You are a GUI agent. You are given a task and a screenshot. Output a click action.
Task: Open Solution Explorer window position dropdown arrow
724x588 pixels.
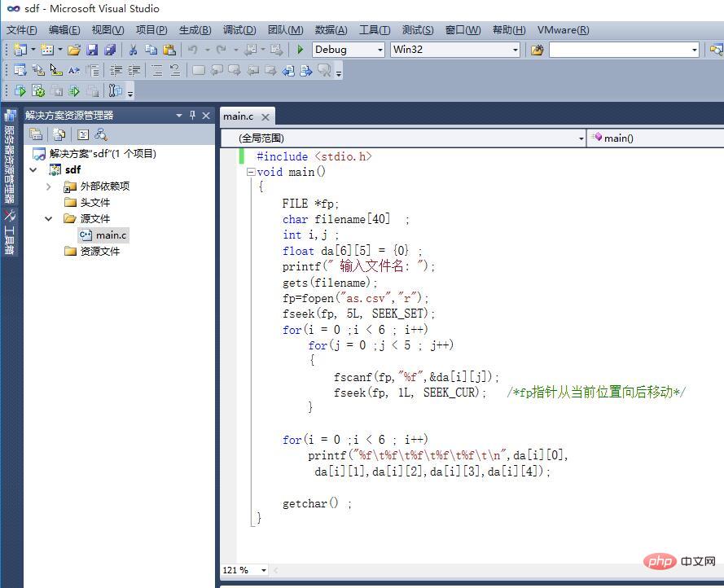click(x=179, y=115)
